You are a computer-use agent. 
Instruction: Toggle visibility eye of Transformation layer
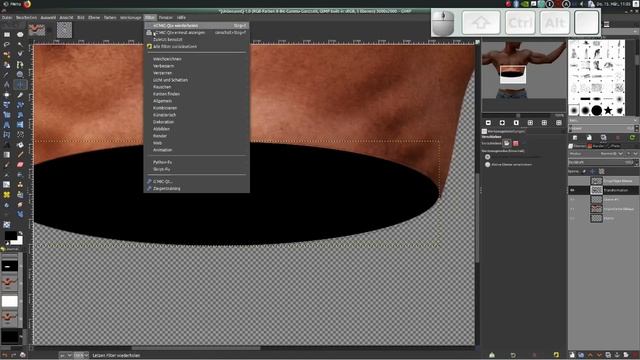[x=573, y=190]
